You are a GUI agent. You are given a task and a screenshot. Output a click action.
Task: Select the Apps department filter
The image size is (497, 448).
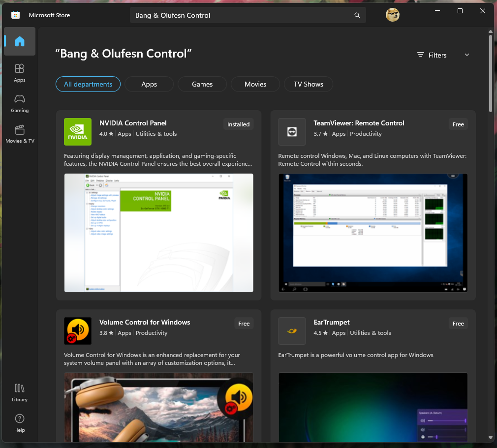coord(149,84)
